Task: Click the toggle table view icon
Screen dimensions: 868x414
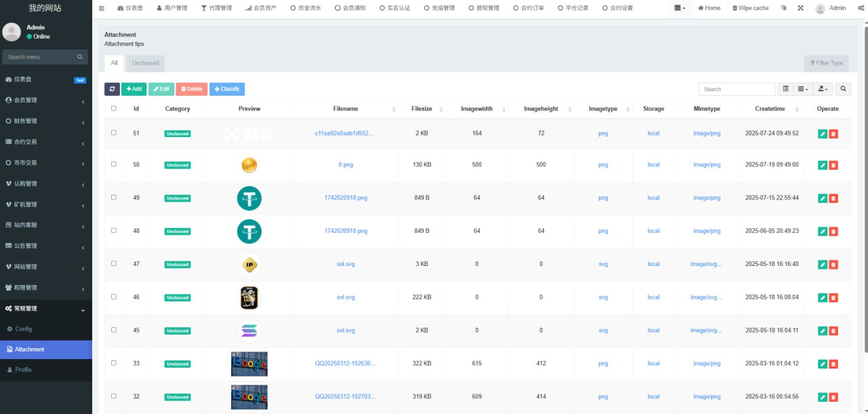Action: (x=785, y=89)
